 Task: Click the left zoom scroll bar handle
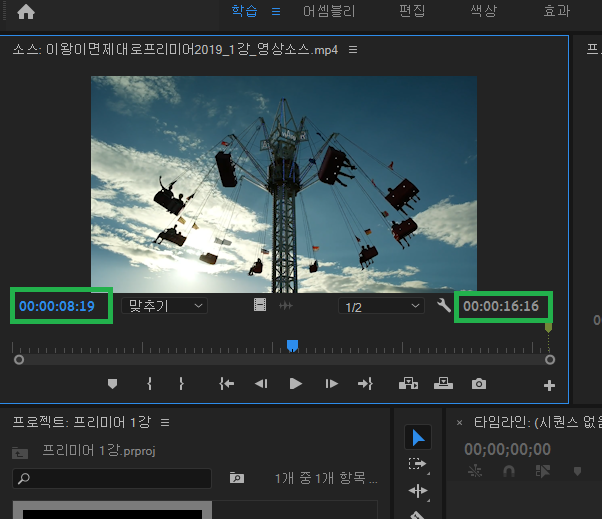19,360
